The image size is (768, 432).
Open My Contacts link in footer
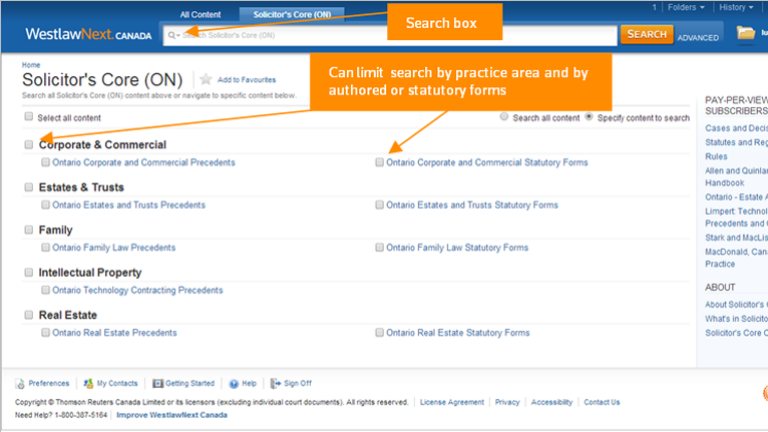coord(117,384)
